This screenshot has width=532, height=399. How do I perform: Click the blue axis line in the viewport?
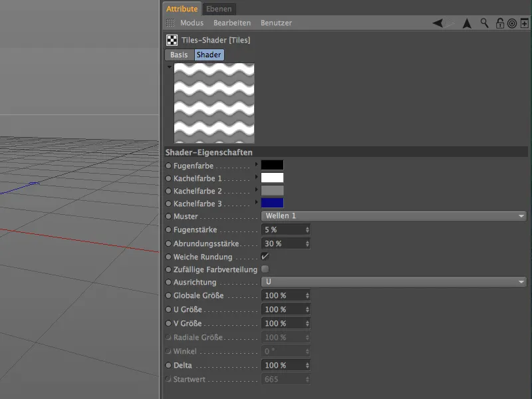coord(19,188)
